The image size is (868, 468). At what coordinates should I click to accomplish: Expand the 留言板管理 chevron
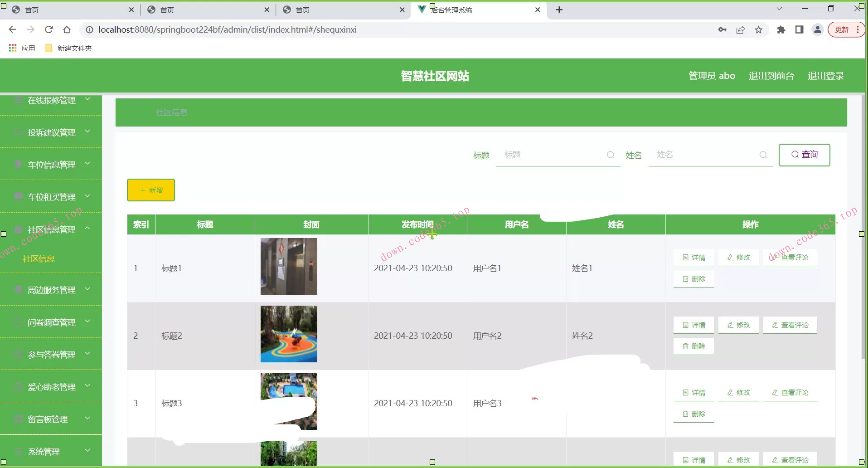[x=87, y=418]
